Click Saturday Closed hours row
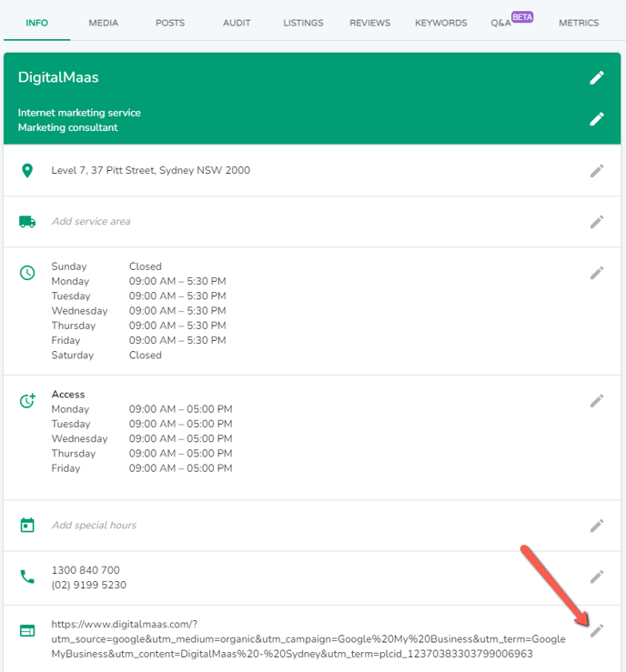This screenshot has width=626, height=672. pyautogui.click(x=106, y=356)
